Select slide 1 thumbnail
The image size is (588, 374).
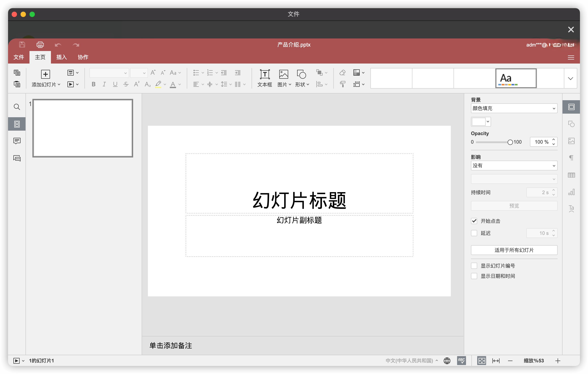(x=82, y=128)
